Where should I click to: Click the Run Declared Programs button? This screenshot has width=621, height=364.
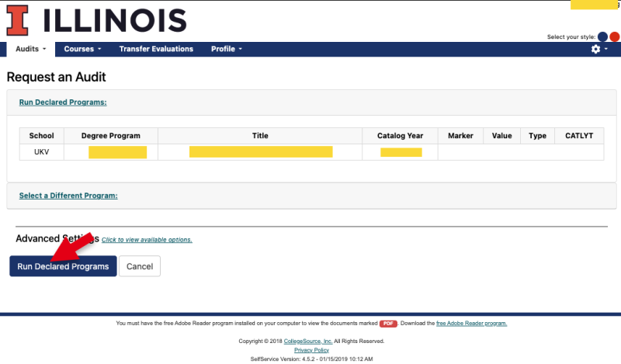click(x=63, y=266)
